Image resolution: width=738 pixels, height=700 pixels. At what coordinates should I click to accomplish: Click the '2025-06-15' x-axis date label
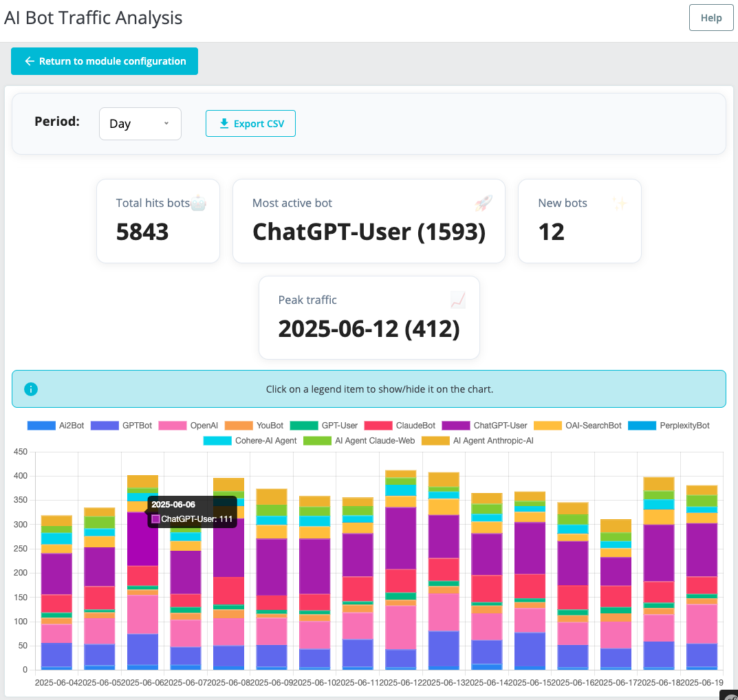click(x=530, y=683)
